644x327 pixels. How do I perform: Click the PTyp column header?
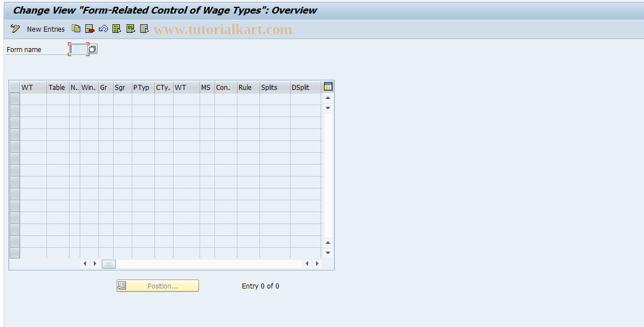tap(143, 88)
